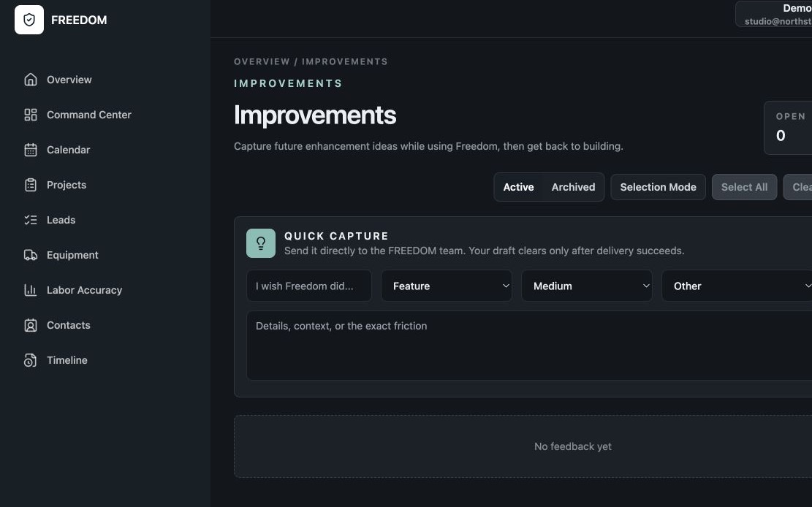
Task: Click the cut-off Clear button
Action: tap(798, 187)
